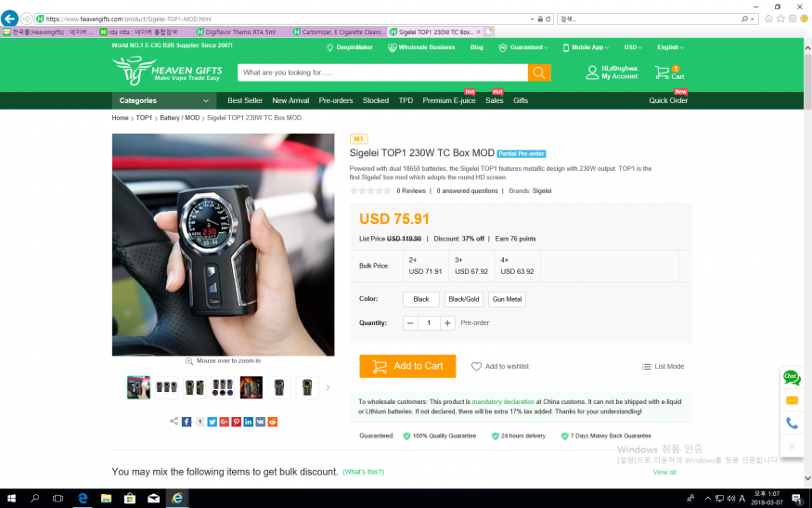Viewport: 812px width, 508px height.
Task: Share product on Pinterest
Action: tap(236, 422)
